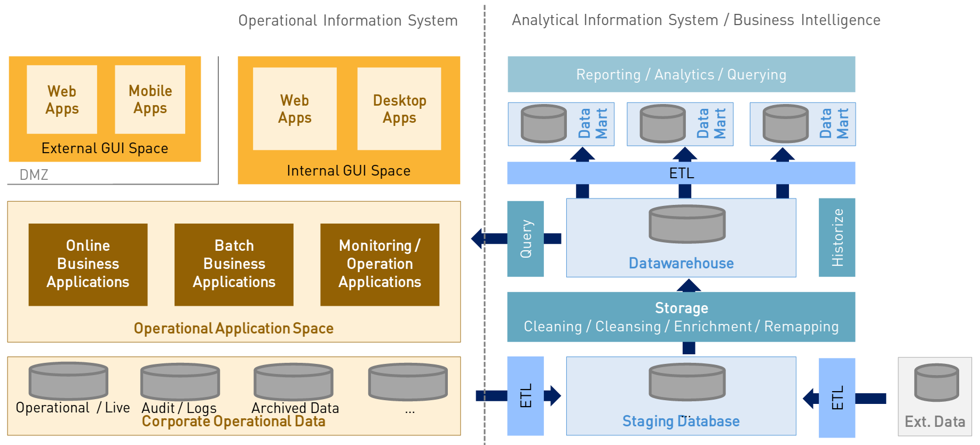Click the unlabeled database cylinder above the ellipsis
This screenshot has width=980, height=445.
pos(408,382)
